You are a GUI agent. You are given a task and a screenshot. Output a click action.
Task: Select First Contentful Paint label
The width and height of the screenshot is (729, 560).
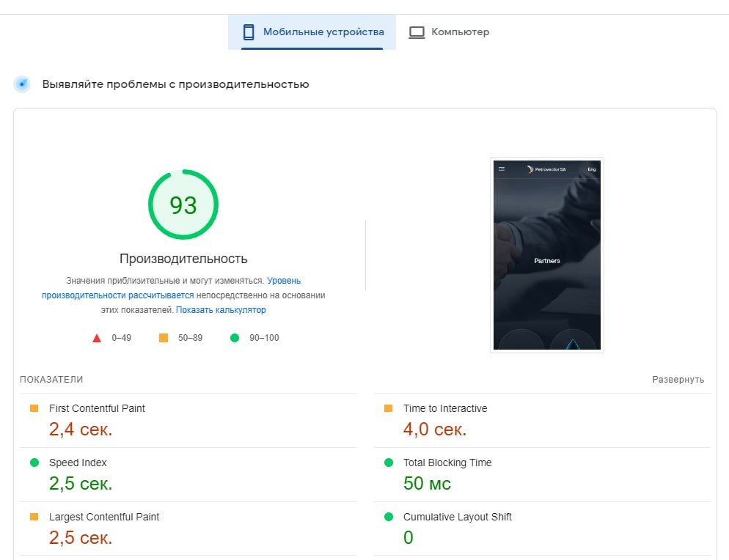(97, 408)
